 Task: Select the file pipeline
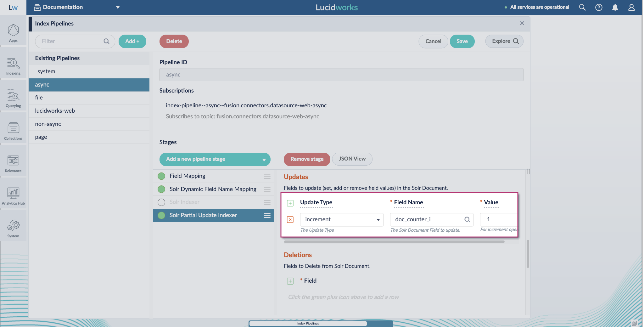tap(89, 98)
